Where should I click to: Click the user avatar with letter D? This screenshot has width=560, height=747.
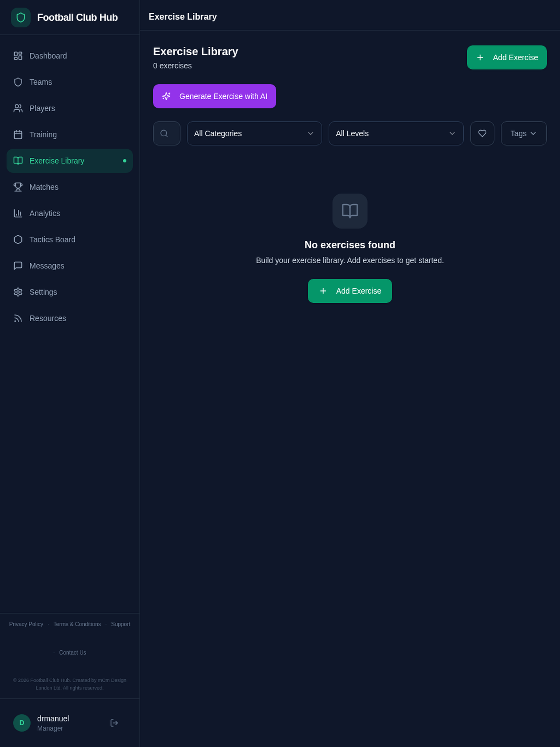coord(22,723)
